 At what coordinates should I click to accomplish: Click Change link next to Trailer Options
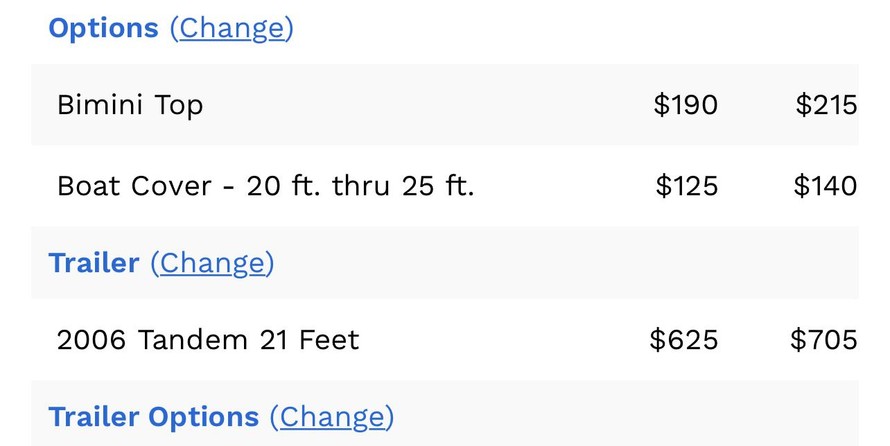click(331, 417)
